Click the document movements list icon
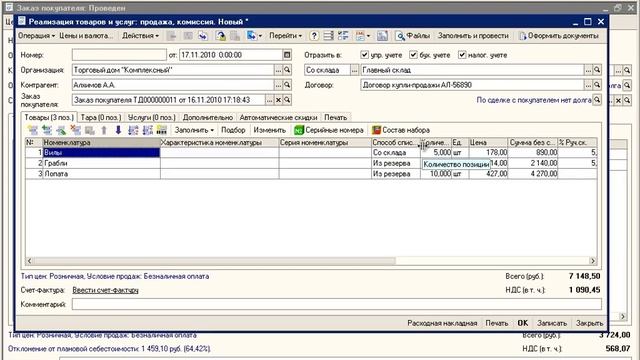This screenshot has height=360, width=640. pos(329,36)
